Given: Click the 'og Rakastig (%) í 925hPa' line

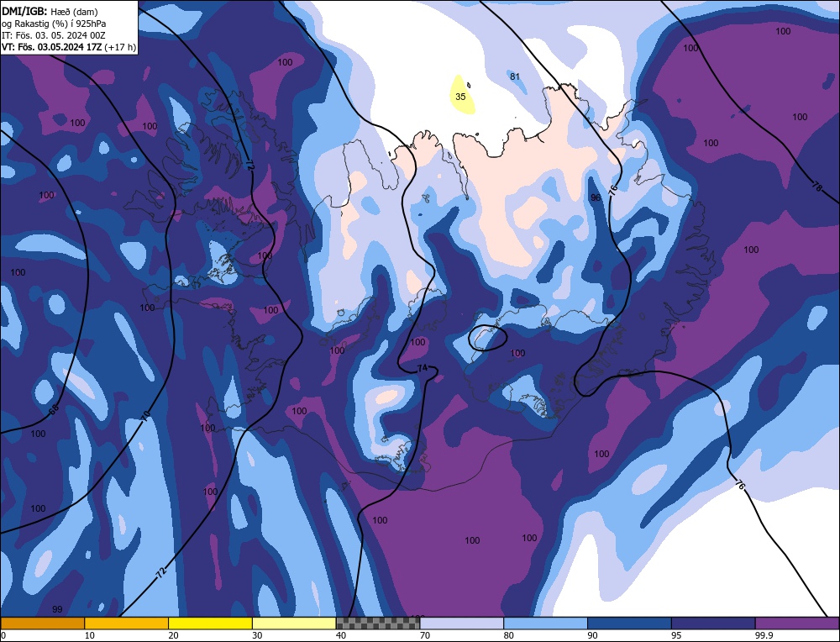Looking at the screenshot, I should pos(54,24).
